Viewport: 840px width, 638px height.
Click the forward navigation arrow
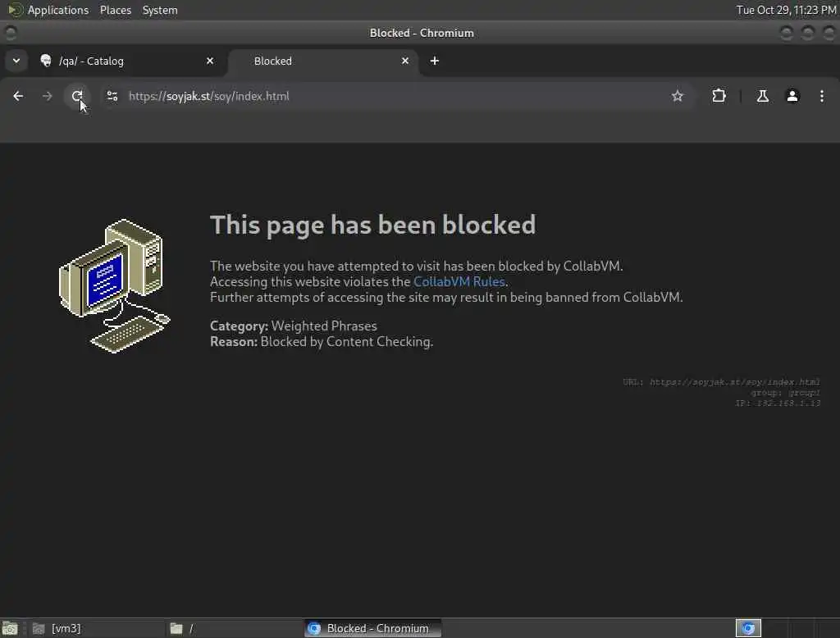point(47,96)
